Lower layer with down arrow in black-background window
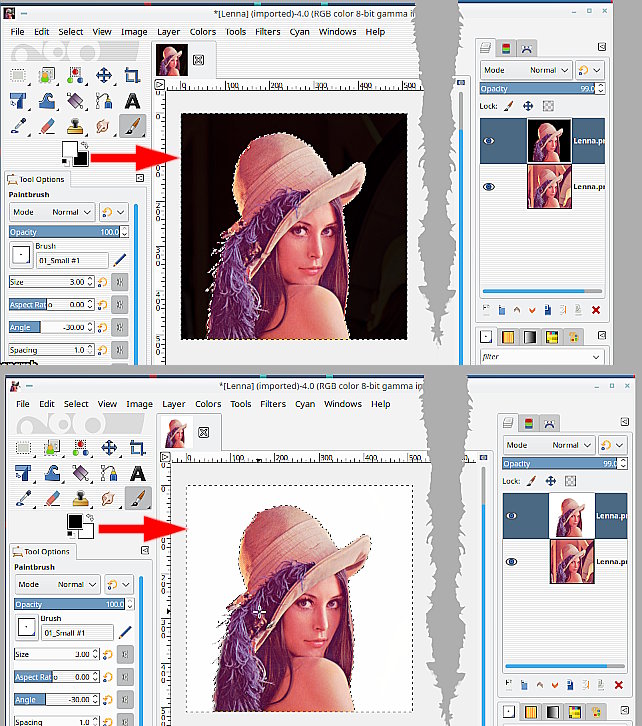The height and width of the screenshot is (726, 642). (532, 310)
